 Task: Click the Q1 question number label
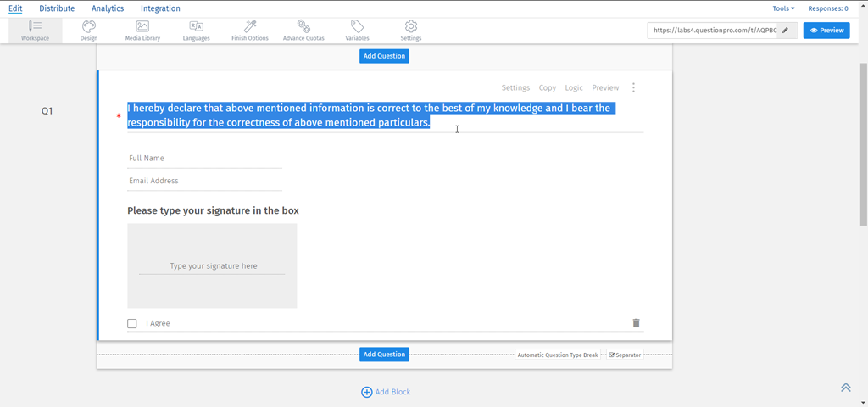tap(47, 111)
